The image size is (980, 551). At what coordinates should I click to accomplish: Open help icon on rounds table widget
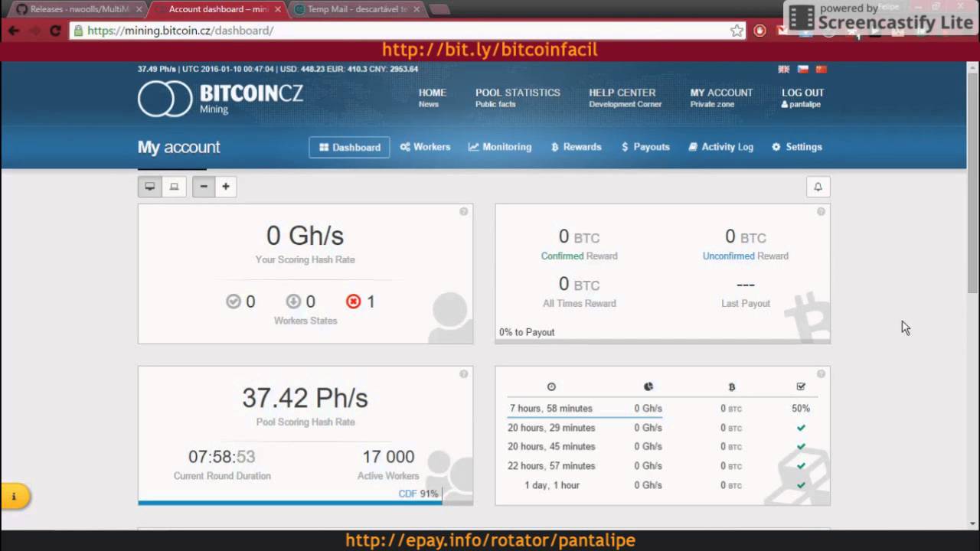(x=821, y=374)
